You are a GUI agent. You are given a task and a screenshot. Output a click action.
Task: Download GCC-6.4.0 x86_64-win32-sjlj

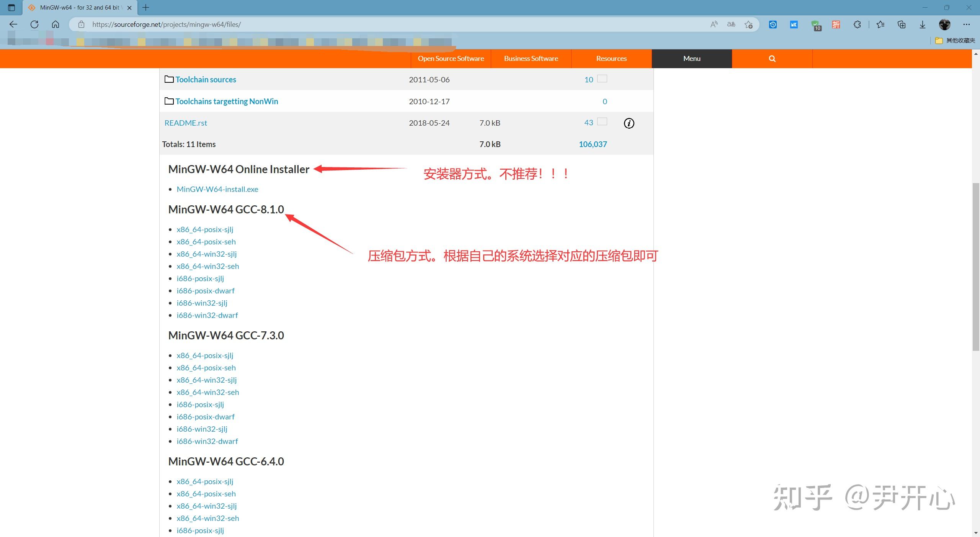pyautogui.click(x=207, y=506)
